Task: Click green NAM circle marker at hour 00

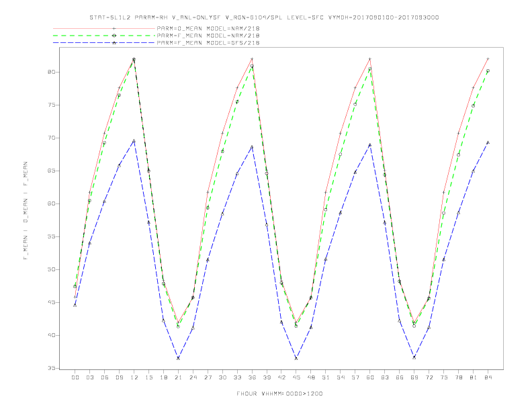Action: [x=75, y=287]
